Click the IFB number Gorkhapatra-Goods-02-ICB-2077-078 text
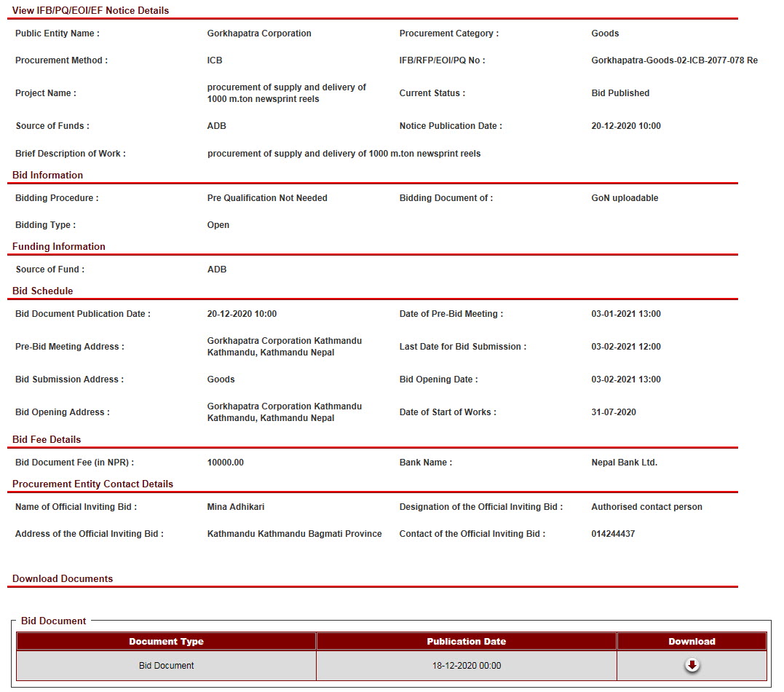Image resolution: width=784 pixels, height=692 pixels. pyautogui.click(x=674, y=60)
